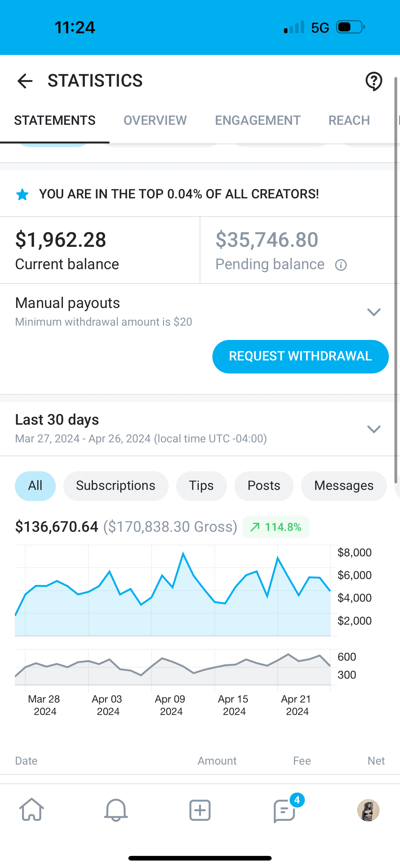Tap the Net column header
This screenshot has width=400, height=868.
tap(376, 761)
